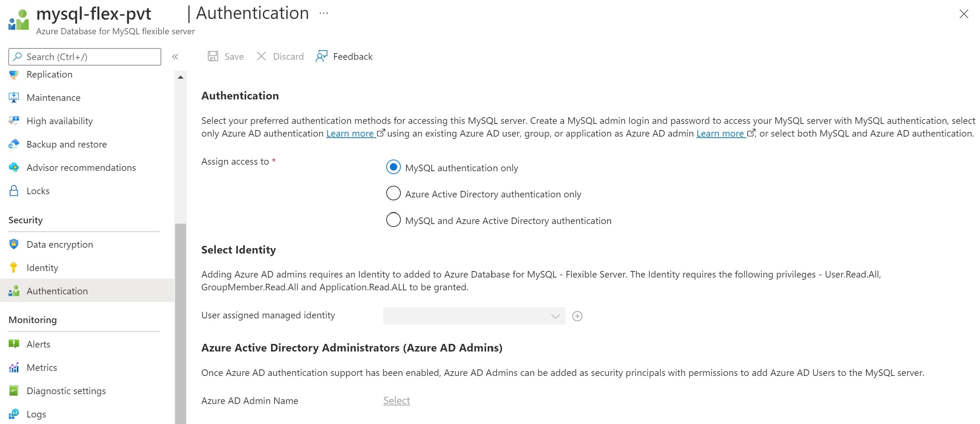Click the collapse sidebar chevron button
Viewport: 980px width, 424px height.
[x=175, y=56]
